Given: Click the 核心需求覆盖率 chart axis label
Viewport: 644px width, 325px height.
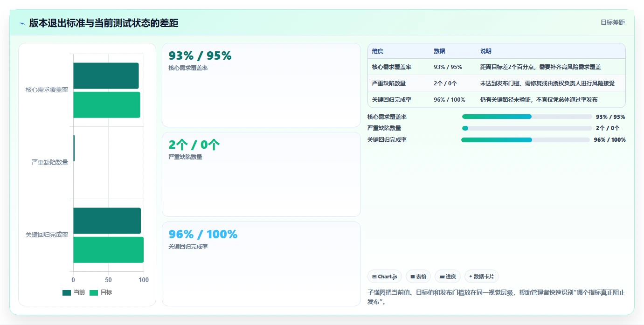Looking at the screenshot, I should coord(47,90).
